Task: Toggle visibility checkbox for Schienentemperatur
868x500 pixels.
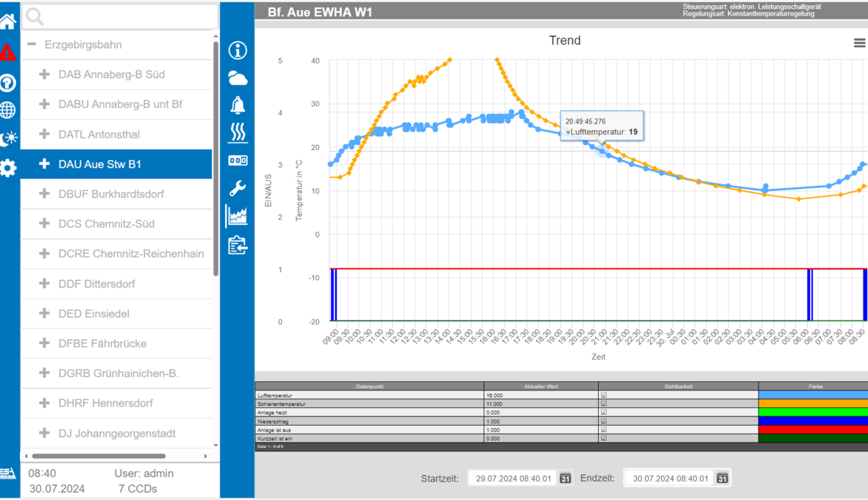Action: pos(604,404)
